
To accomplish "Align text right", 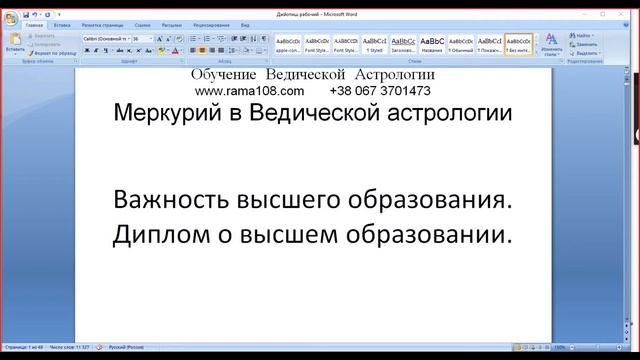I will (x=212, y=51).
